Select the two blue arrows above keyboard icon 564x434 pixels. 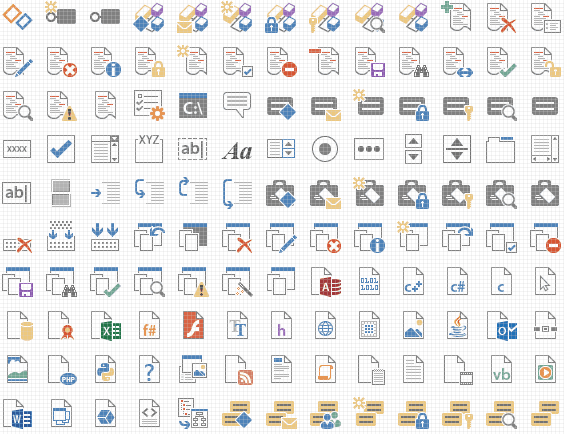105,237
